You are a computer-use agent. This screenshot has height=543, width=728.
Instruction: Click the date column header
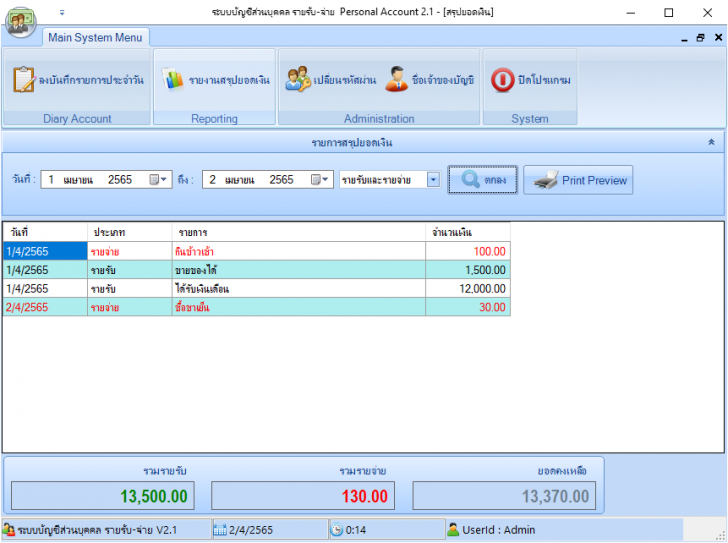tap(45, 232)
